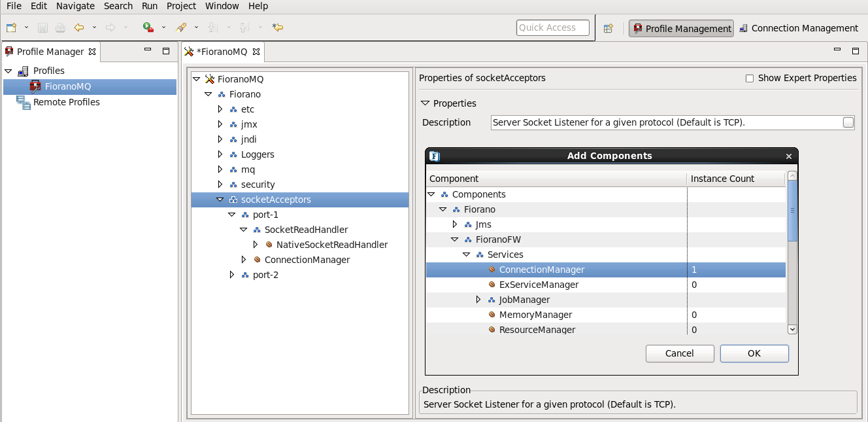Click the Back navigation arrow icon
This screenshot has width=868, height=422.
coord(79,27)
